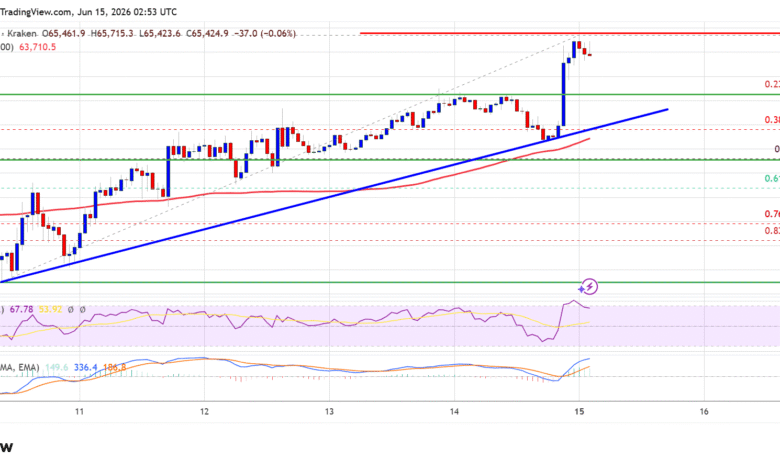Click date label '15' on time axis

click(x=579, y=411)
